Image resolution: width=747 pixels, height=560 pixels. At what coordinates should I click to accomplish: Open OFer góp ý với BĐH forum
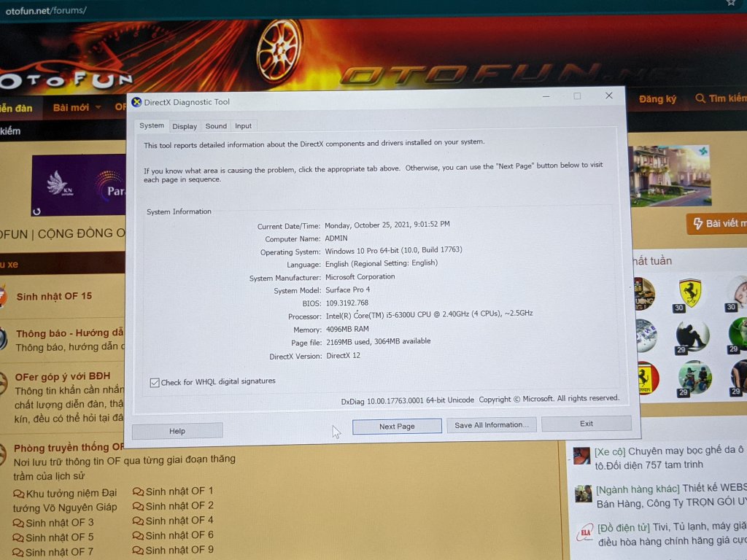point(63,377)
